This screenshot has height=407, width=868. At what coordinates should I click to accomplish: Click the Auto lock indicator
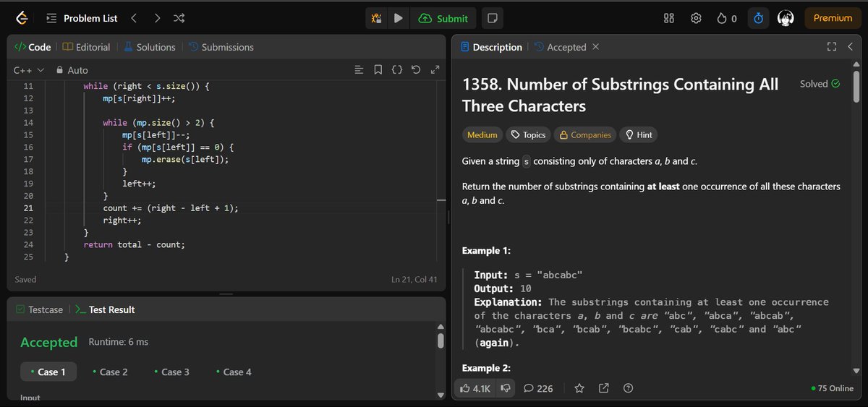click(72, 70)
